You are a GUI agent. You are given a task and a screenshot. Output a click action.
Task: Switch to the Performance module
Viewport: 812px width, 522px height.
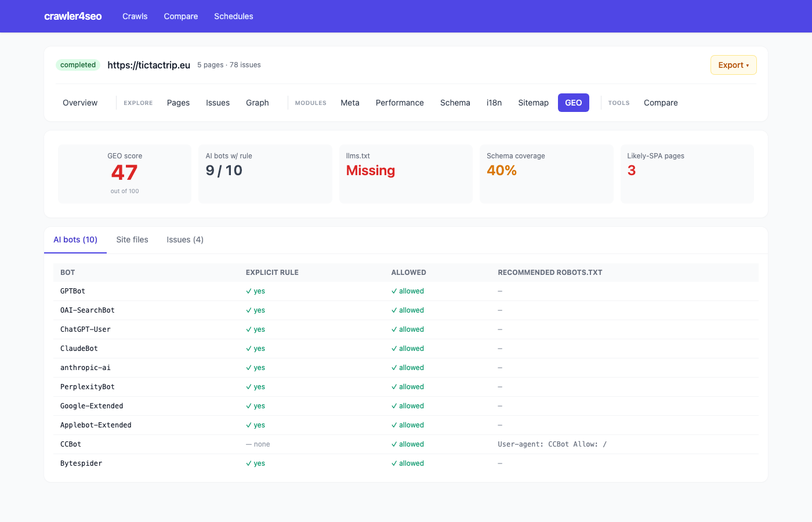[x=400, y=103]
